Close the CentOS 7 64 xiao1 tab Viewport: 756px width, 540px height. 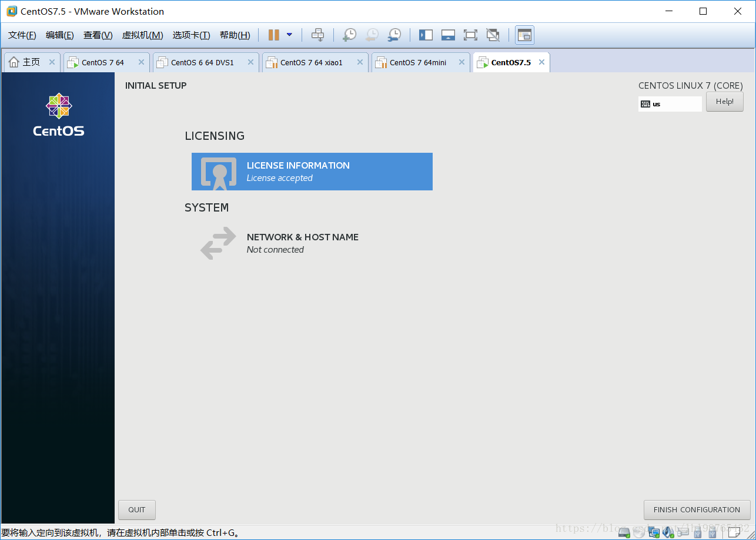tap(360, 62)
